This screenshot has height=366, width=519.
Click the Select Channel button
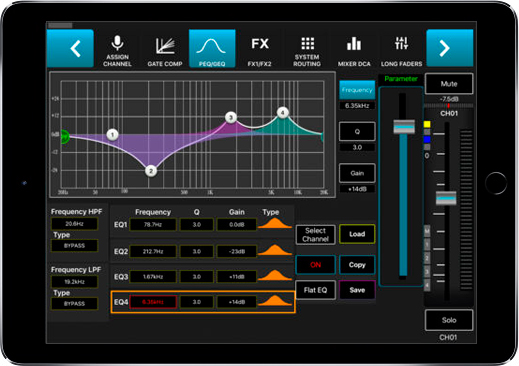click(315, 235)
